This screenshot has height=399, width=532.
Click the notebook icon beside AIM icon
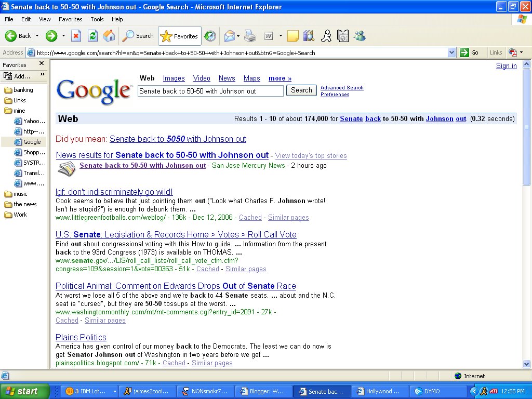[x=343, y=36]
